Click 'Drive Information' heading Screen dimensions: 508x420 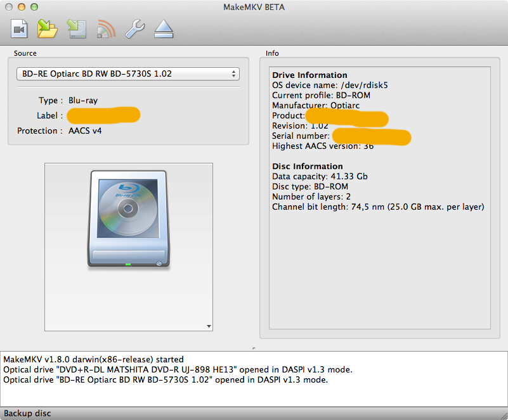pyautogui.click(x=309, y=75)
